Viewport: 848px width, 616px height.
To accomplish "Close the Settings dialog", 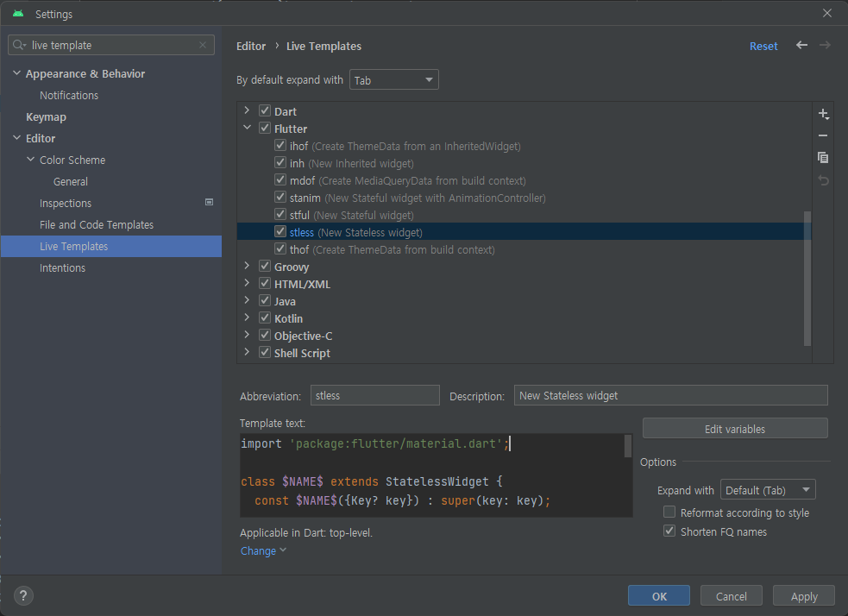I will pyautogui.click(x=827, y=13).
